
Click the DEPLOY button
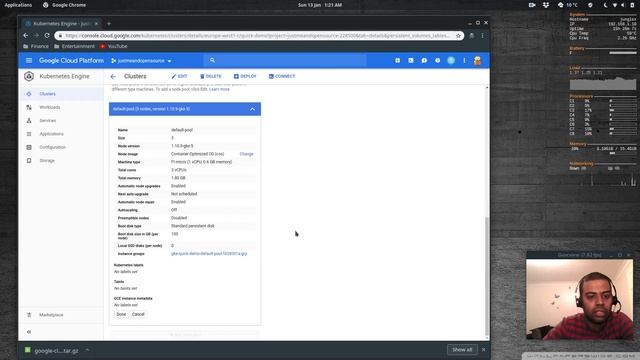pos(245,76)
